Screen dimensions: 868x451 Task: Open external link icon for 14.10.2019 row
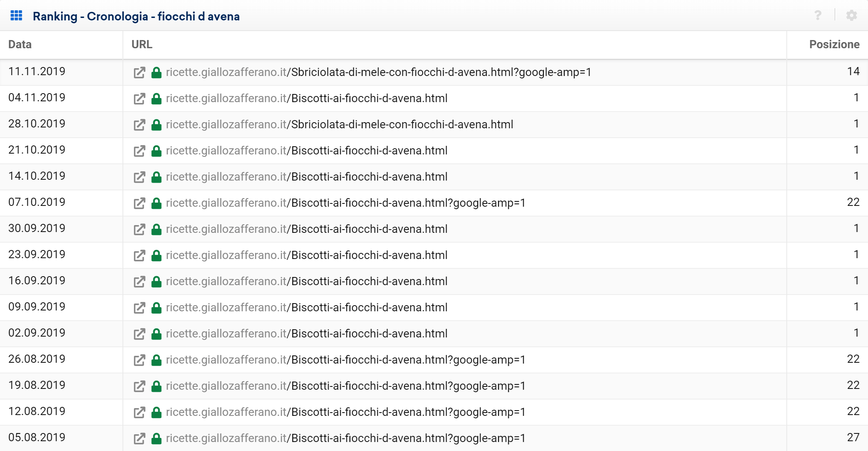tap(139, 177)
